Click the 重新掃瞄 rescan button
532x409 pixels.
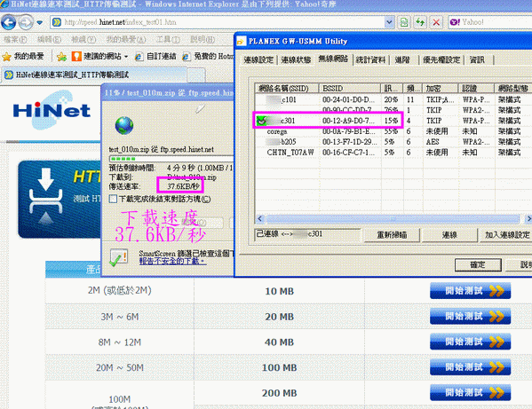coord(392,235)
